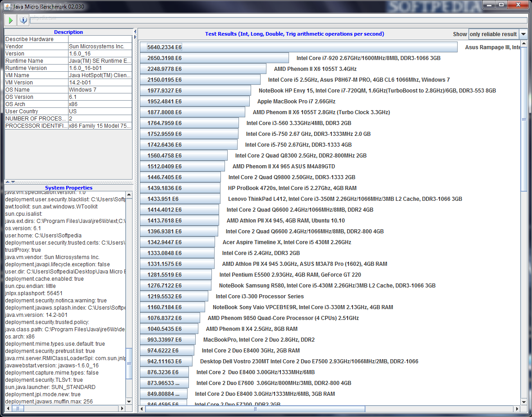
Task: Click the Test Results header text
Action: [x=294, y=34]
